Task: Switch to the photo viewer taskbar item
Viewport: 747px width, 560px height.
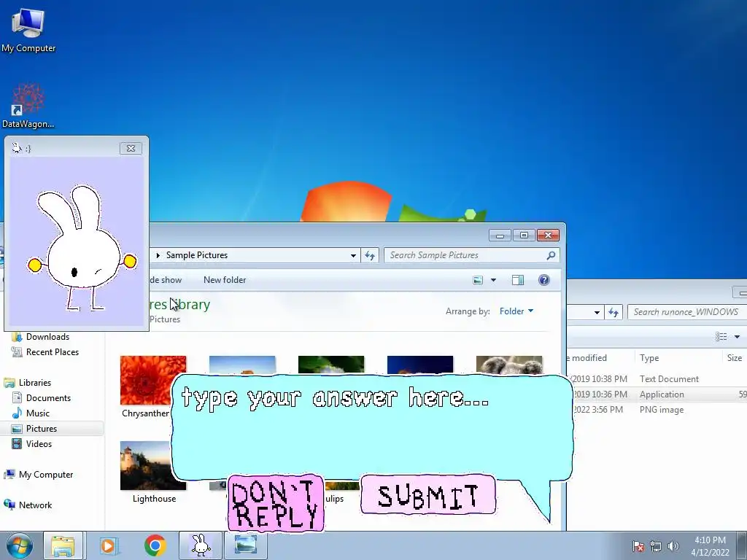Action: point(245,545)
